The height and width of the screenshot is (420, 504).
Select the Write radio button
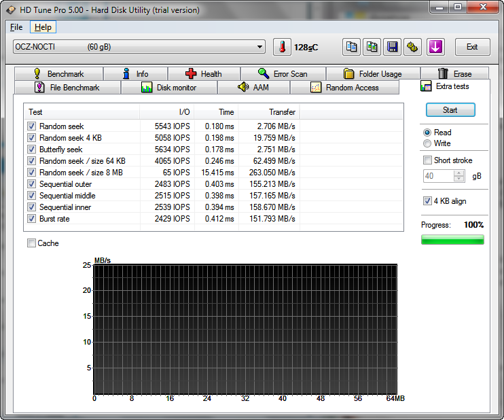[427, 143]
